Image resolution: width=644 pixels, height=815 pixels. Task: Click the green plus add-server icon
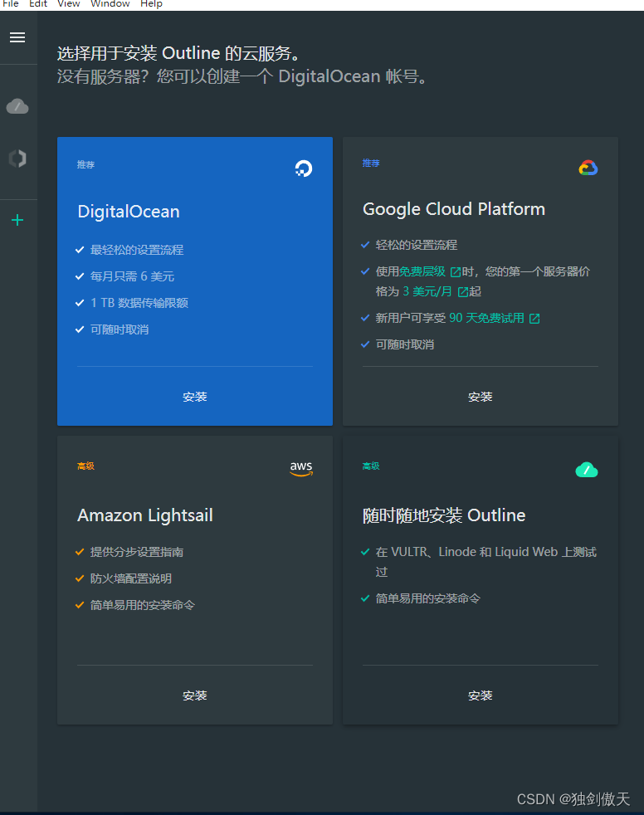coord(17,221)
